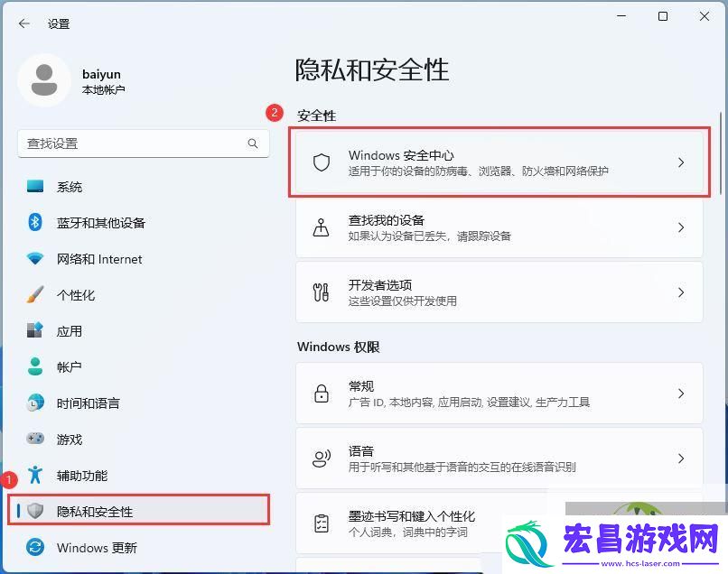Viewport: 728px width, 574px height.
Task: Expand 查找我的设备 chevron
Action: [681, 227]
